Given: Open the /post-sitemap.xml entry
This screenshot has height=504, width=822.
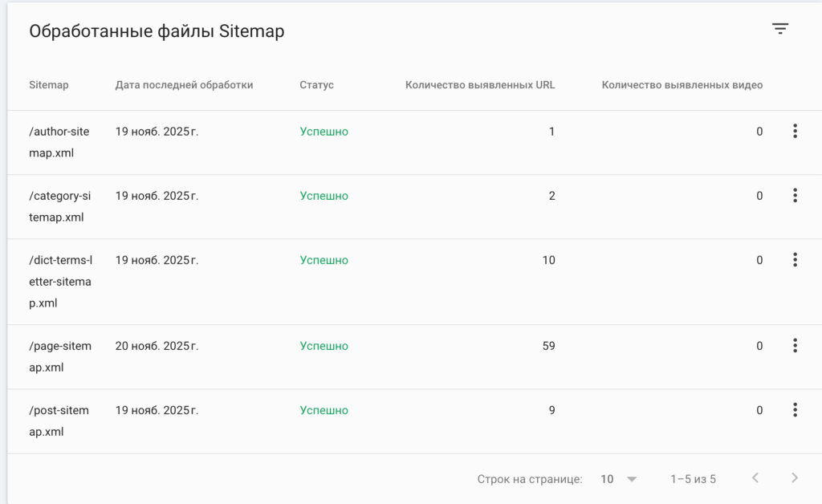Looking at the screenshot, I should [59, 421].
